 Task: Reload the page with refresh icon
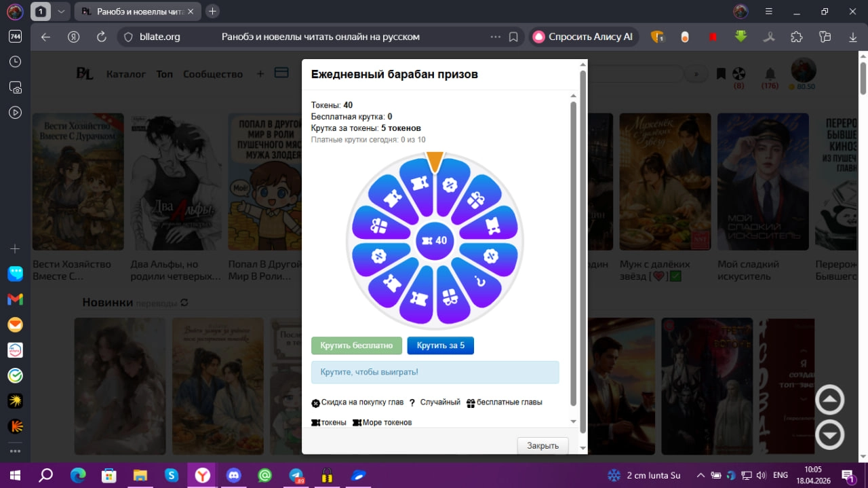[102, 37]
